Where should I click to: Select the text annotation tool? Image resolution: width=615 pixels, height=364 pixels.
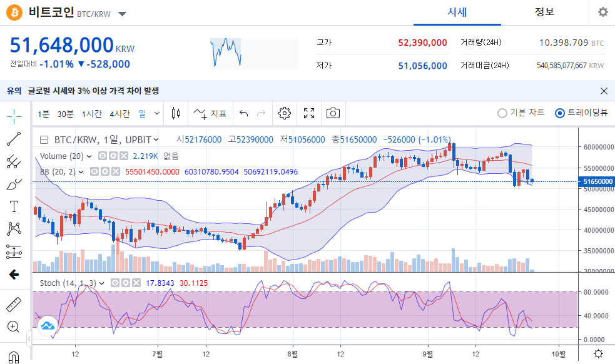point(14,206)
